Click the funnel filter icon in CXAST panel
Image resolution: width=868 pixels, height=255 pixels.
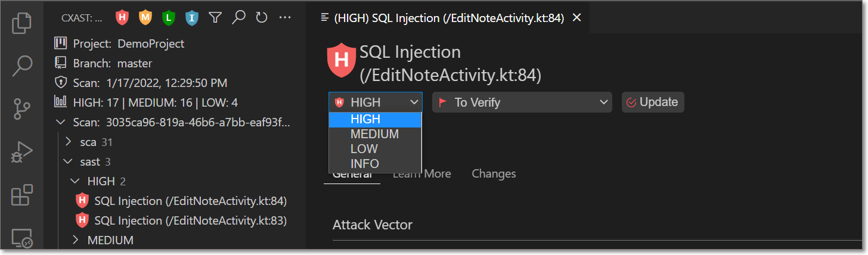coord(215,17)
